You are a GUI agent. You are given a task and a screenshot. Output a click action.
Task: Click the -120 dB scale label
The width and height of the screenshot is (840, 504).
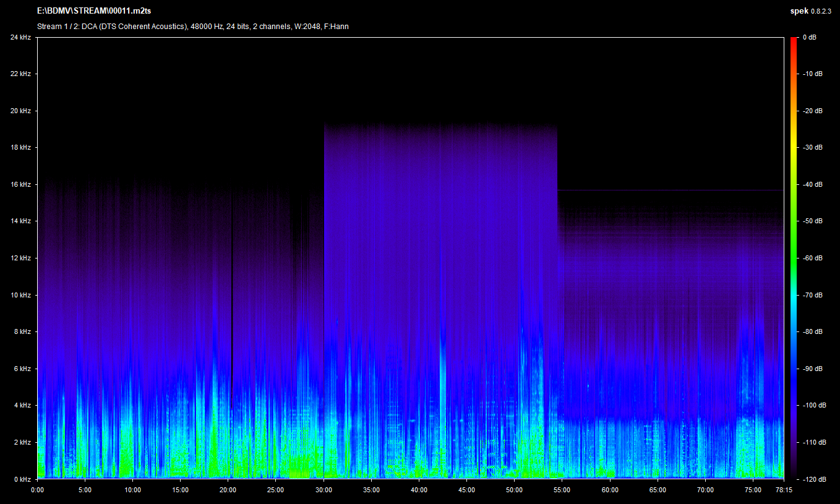(x=813, y=479)
